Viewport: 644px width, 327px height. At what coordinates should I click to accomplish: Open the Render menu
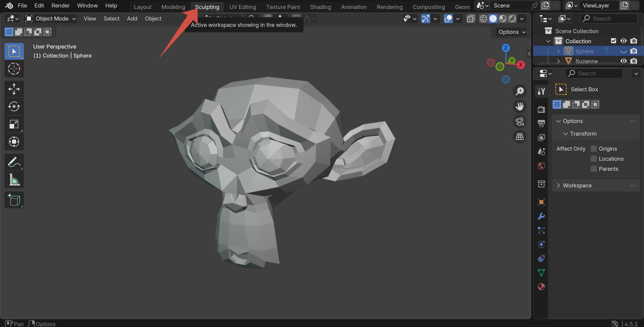[x=60, y=6]
